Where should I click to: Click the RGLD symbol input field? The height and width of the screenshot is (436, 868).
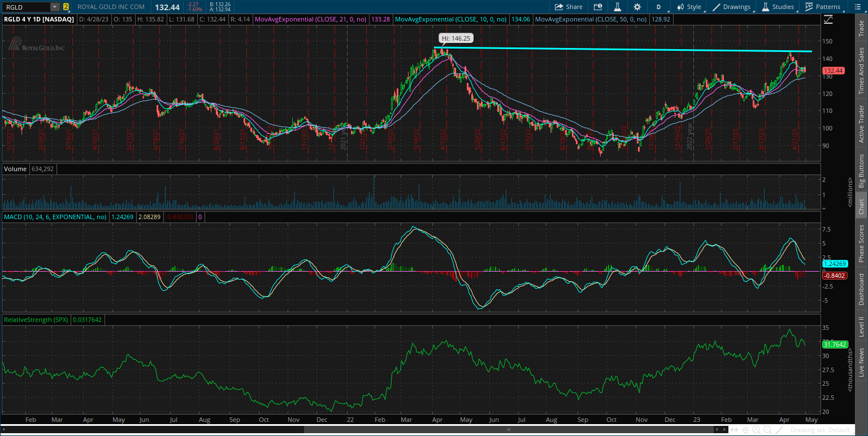coord(26,7)
